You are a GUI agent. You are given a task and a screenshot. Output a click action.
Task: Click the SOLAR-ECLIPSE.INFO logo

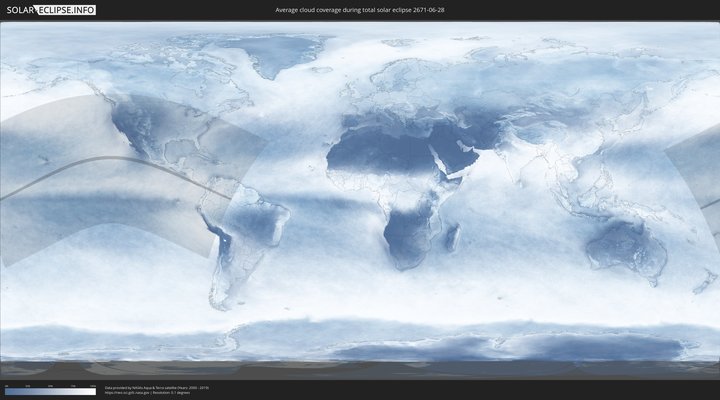(51, 10)
